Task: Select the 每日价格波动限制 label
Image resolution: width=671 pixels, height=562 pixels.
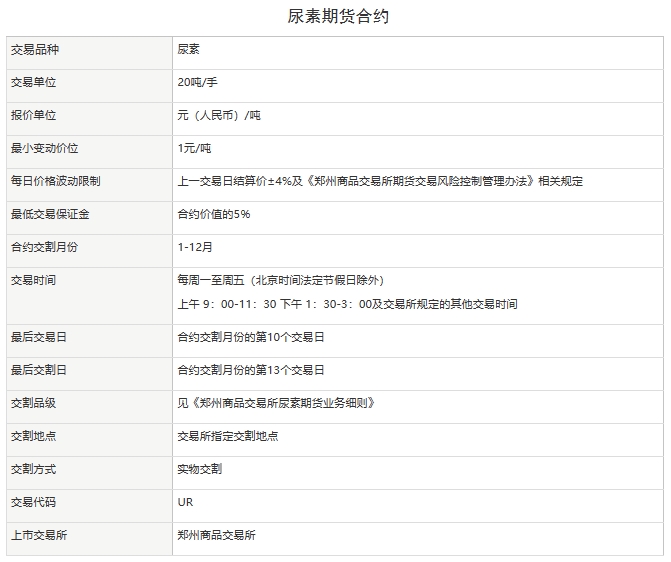Action: coord(55,182)
